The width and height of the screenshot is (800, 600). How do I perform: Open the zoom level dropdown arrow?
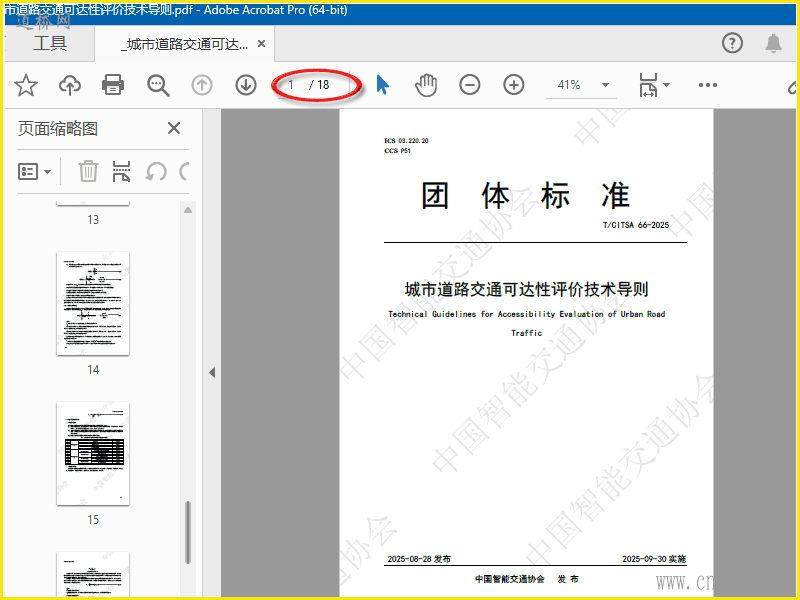606,85
